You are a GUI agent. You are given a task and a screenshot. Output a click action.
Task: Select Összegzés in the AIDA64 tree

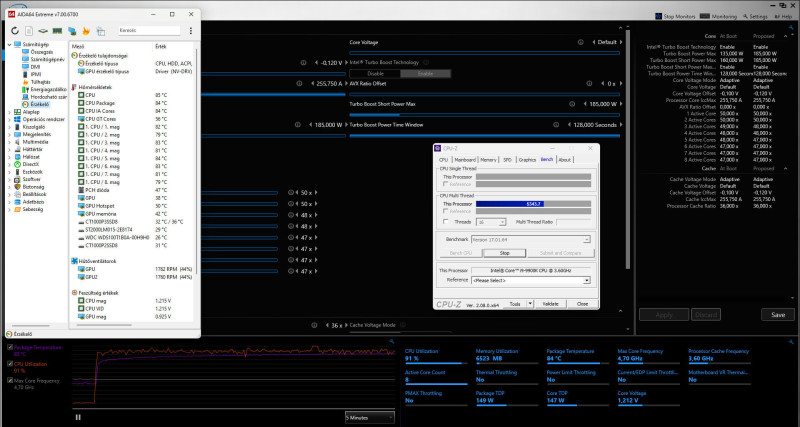[40, 52]
